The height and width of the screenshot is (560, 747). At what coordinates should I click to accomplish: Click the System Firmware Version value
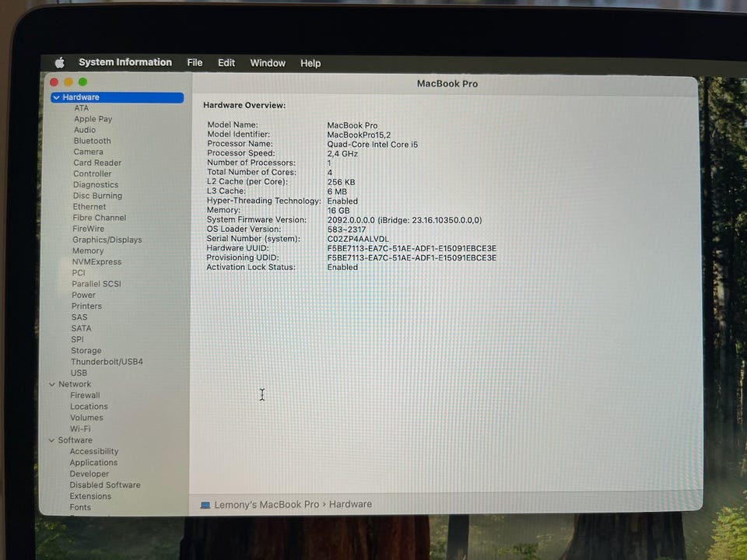405,220
